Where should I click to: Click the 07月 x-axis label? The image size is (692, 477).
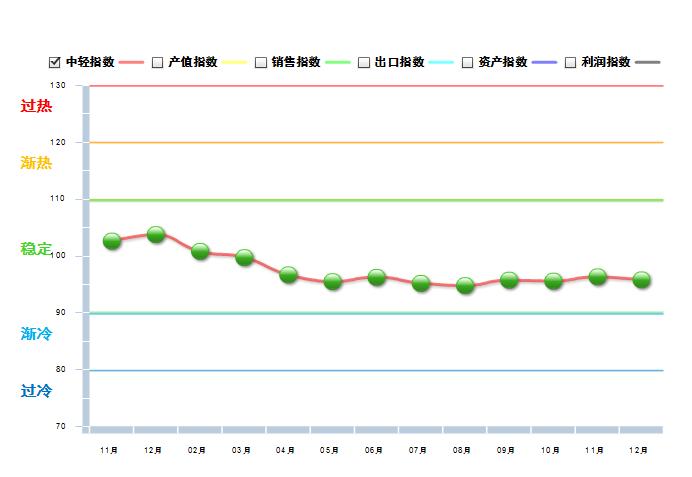418,451
